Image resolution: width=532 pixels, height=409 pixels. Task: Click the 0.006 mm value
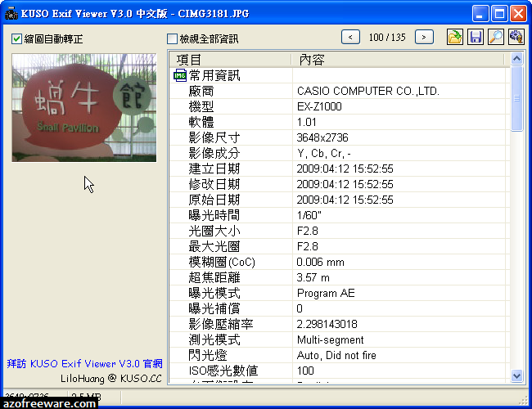[x=320, y=262]
